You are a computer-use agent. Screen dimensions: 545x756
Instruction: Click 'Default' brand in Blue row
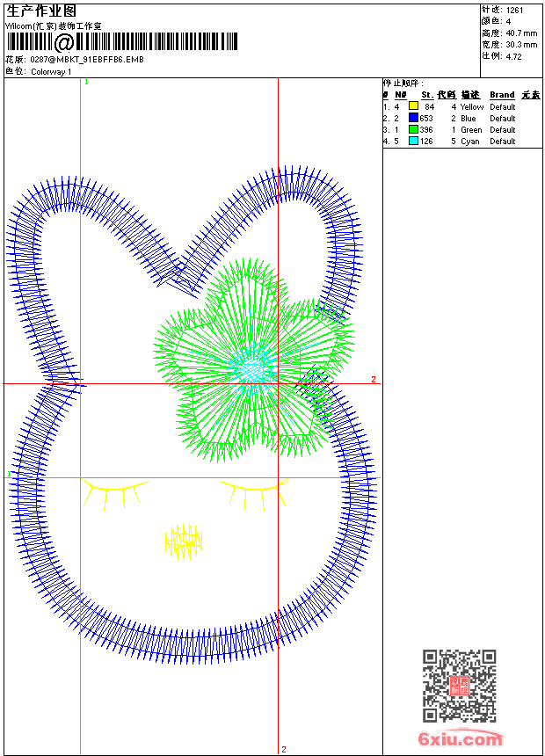pyautogui.click(x=503, y=119)
